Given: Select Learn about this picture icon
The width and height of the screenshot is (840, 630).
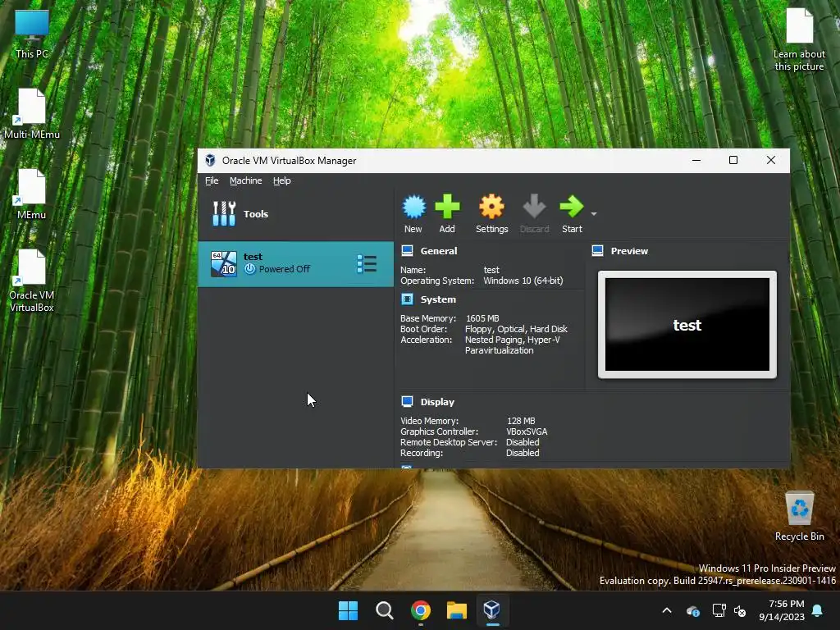Looking at the screenshot, I should tap(799, 40).
